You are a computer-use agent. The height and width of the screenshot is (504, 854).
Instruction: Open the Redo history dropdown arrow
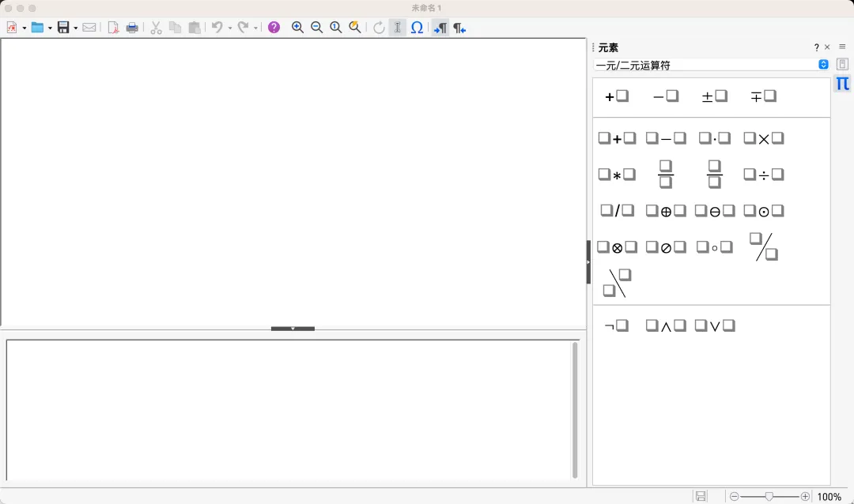coord(255,28)
